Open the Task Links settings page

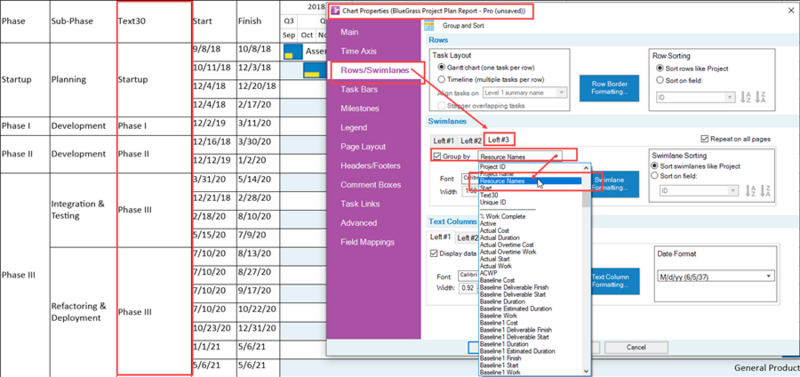tap(360, 204)
